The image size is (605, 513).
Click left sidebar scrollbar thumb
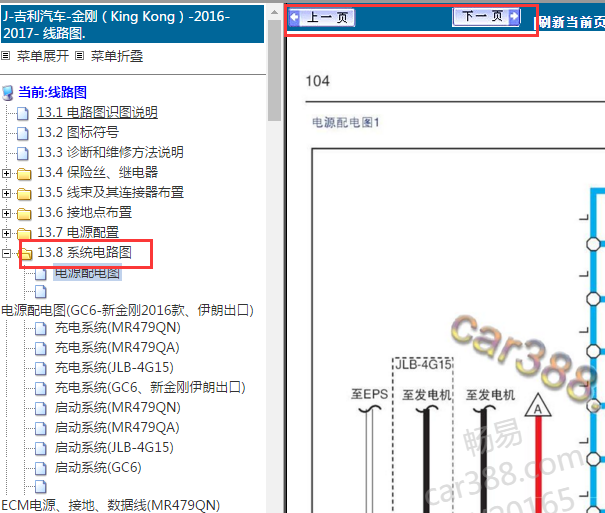275,70
